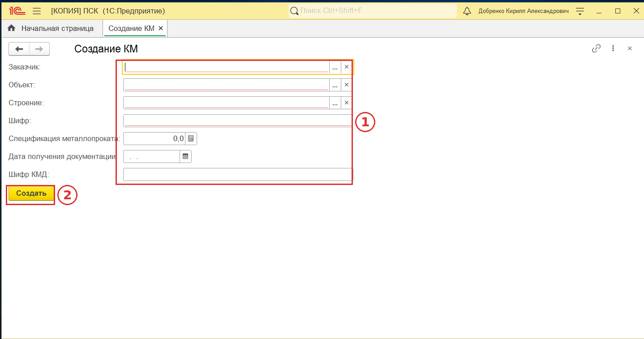This screenshot has width=644, height=339.
Task: Close the 1C application window
Action: point(635,11)
